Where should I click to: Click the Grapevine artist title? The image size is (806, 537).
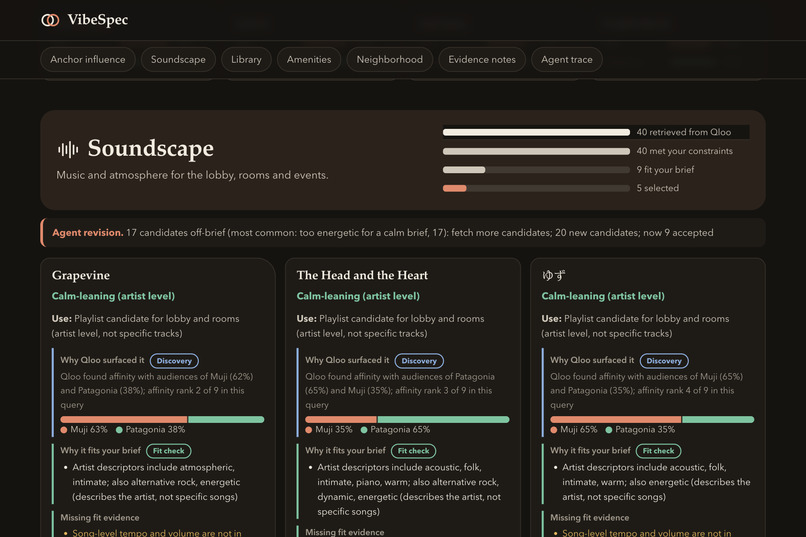click(81, 275)
